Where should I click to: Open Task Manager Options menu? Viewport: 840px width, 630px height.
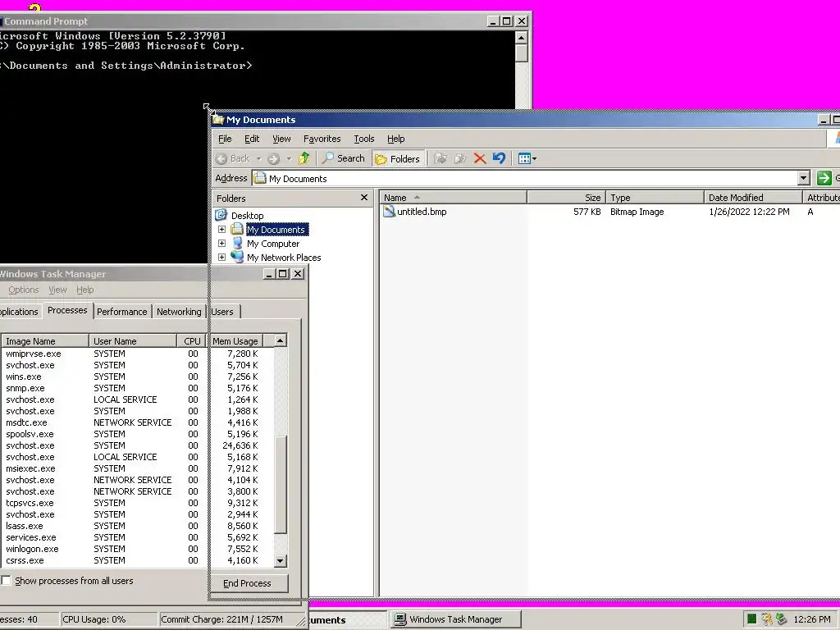pos(24,290)
